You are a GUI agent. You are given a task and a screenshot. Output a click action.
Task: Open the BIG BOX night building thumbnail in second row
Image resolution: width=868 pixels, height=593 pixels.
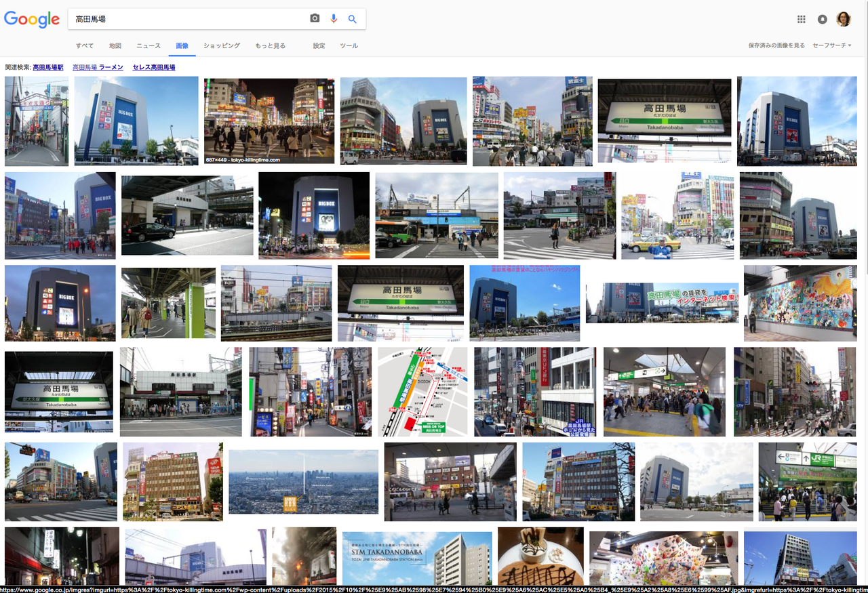pyautogui.click(x=314, y=216)
